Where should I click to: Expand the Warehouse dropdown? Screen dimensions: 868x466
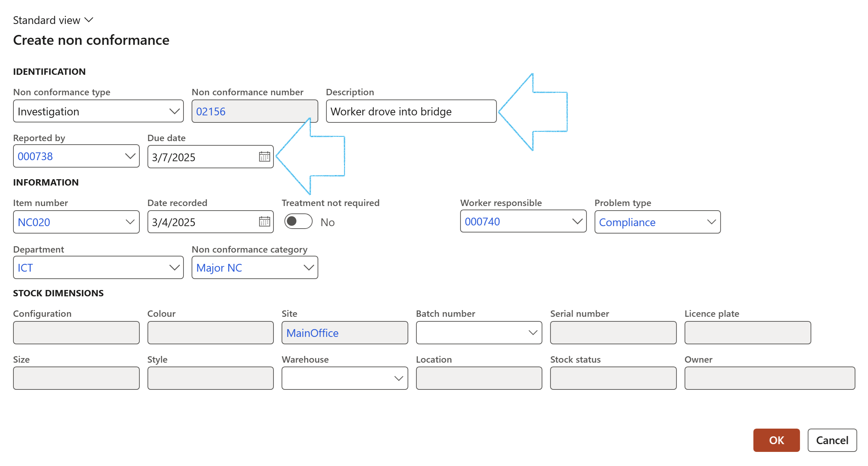[x=398, y=378]
